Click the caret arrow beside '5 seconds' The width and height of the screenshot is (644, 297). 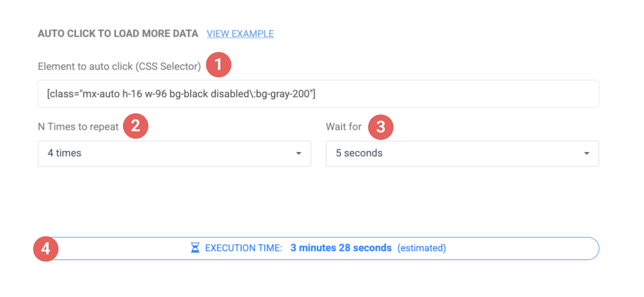(x=586, y=154)
